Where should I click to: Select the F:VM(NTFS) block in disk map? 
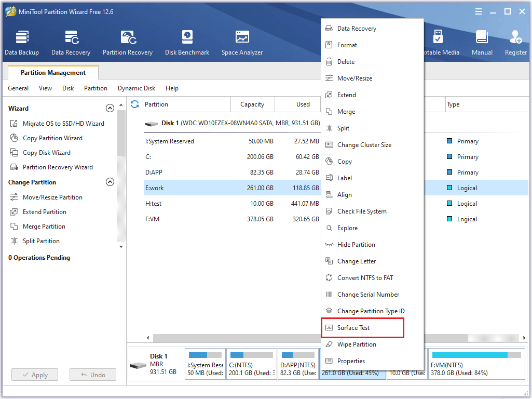(476, 364)
